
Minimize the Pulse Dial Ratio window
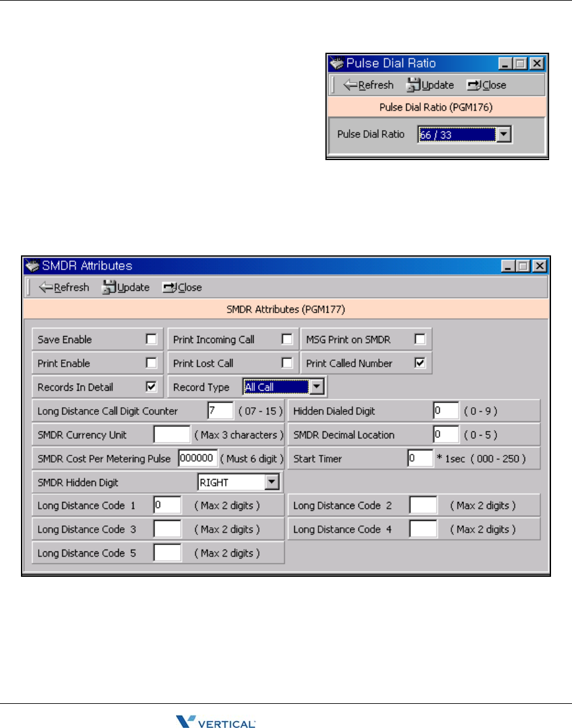(505, 64)
